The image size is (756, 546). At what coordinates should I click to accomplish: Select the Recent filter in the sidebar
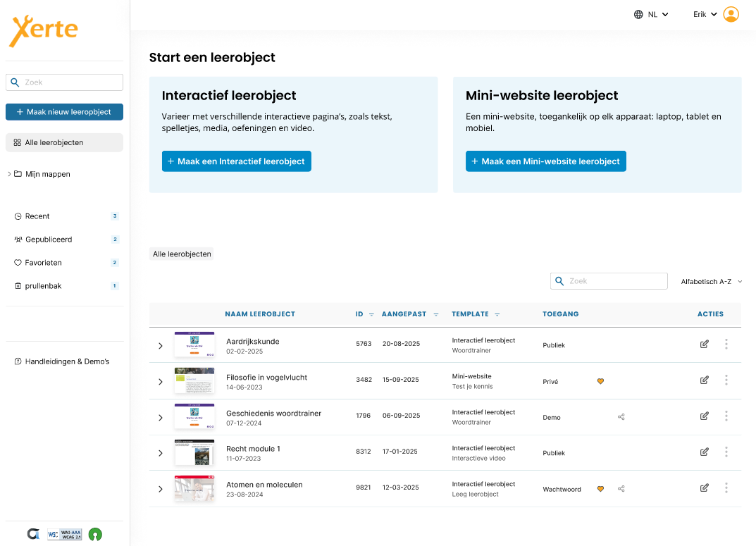pos(37,216)
